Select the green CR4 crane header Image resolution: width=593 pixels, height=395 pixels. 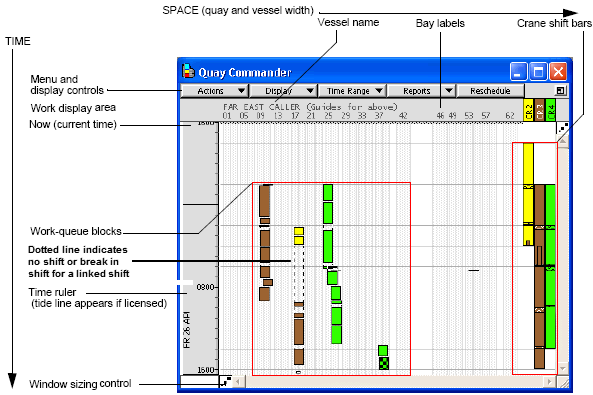pos(551,110)
